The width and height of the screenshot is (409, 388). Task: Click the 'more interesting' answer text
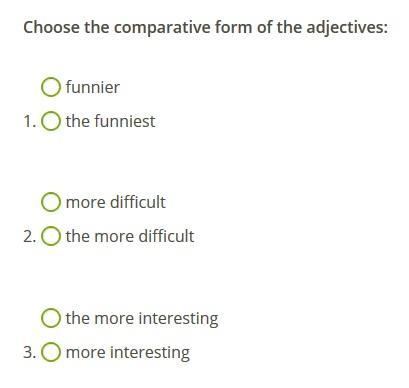tap(128, 353)
